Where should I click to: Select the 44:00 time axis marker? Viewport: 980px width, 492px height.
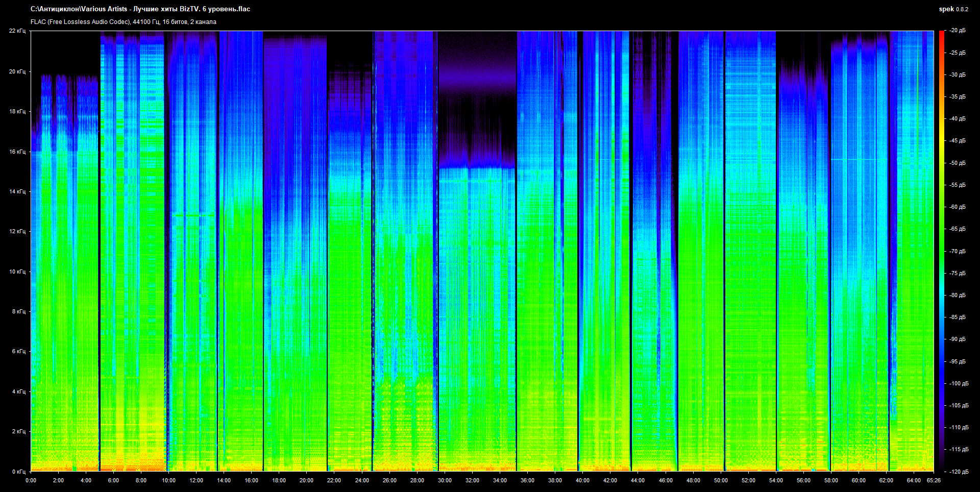638,480
